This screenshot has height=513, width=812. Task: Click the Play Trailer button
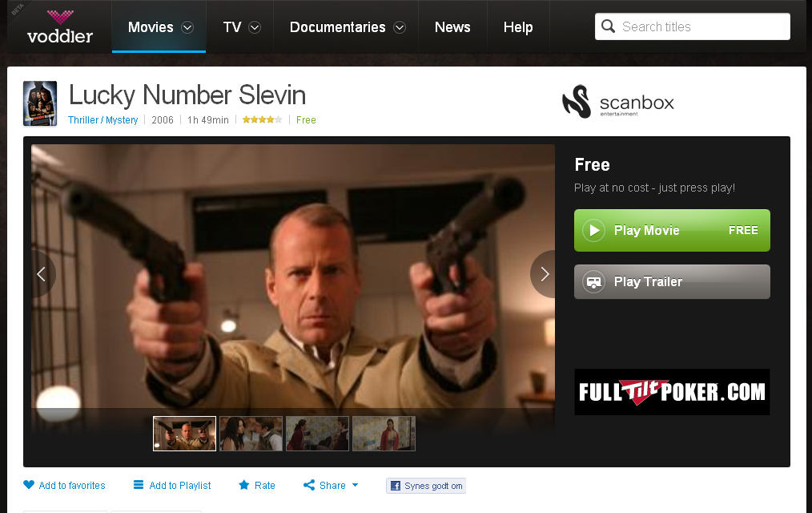[x=672, y=282]
